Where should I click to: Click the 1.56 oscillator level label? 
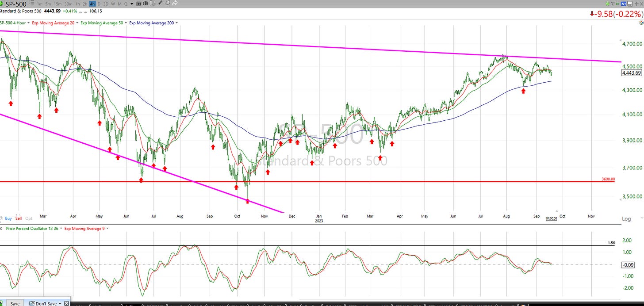click(x=612, y=243)
